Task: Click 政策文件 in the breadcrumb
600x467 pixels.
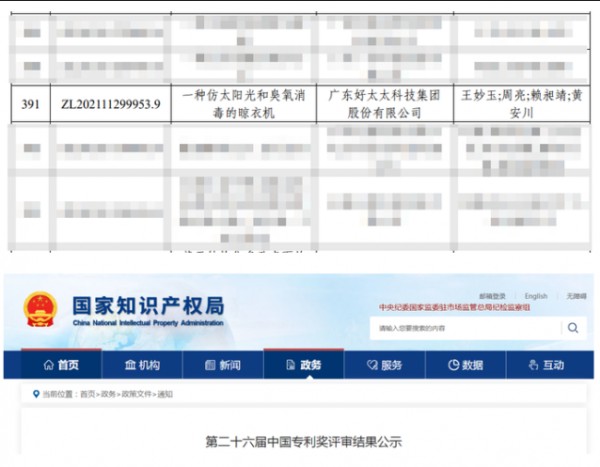Action: (x=136, y=394)
